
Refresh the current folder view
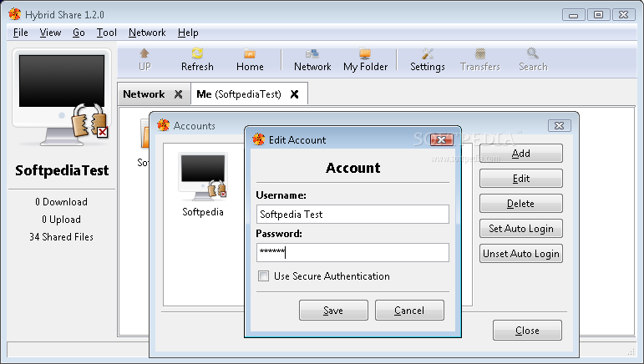pyautogui.click(x=197, y=60)
